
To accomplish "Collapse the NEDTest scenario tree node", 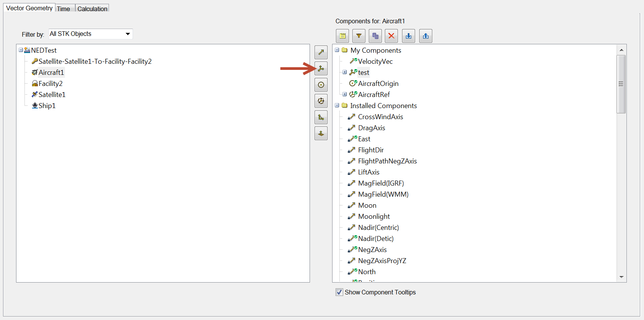I will click(x=21, y=50).
